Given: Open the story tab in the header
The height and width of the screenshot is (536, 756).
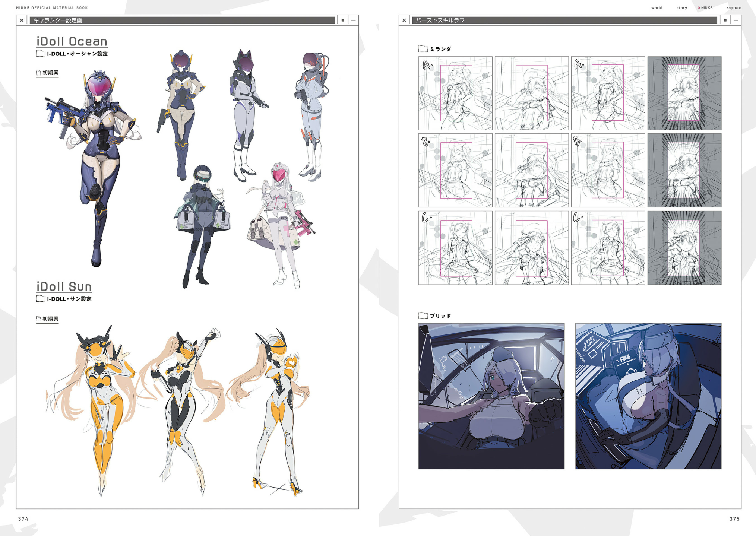Looking at the screenshot, I should tap(681, 8).
